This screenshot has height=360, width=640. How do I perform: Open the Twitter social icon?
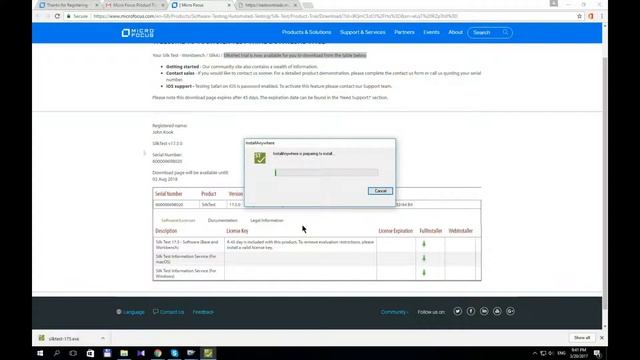[458, 311]
